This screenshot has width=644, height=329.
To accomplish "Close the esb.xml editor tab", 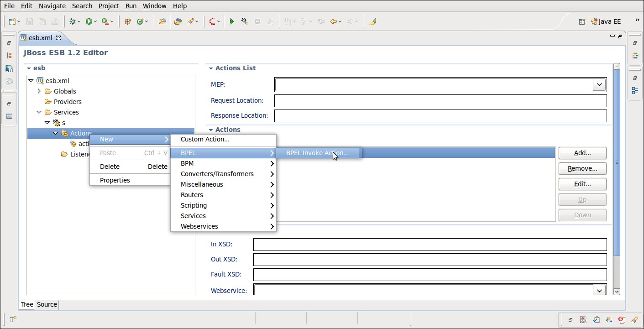I will pos(58,37).
